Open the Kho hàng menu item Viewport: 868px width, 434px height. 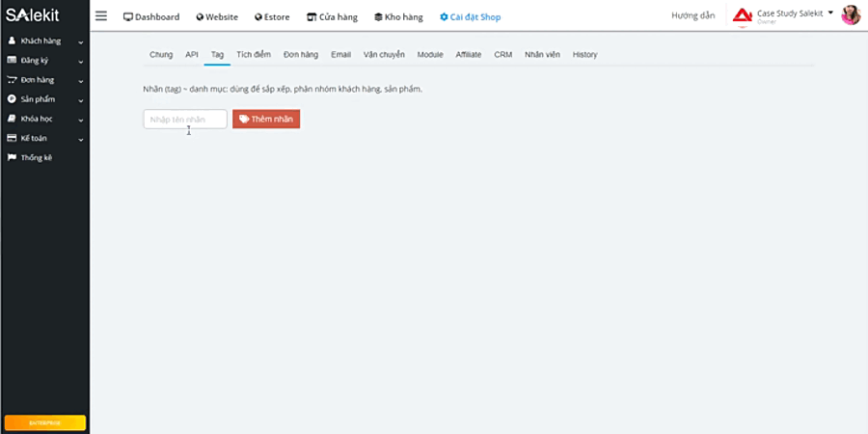[x=398, y=17]
